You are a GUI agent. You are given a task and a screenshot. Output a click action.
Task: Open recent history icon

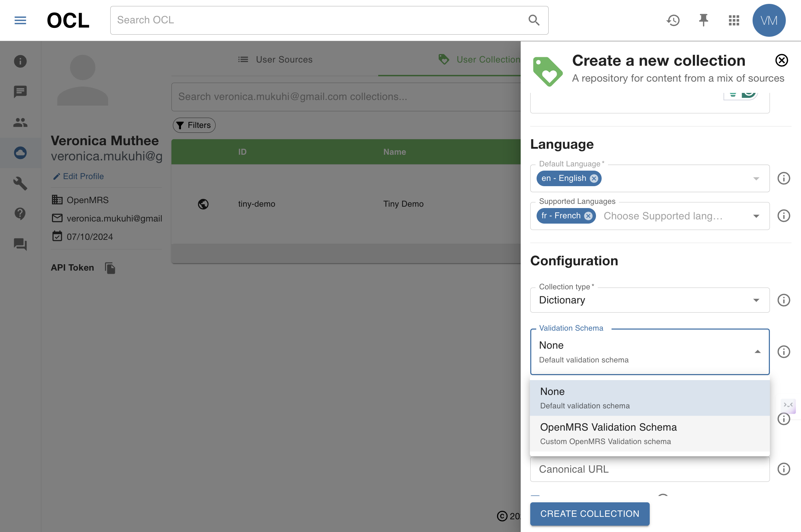673,20
